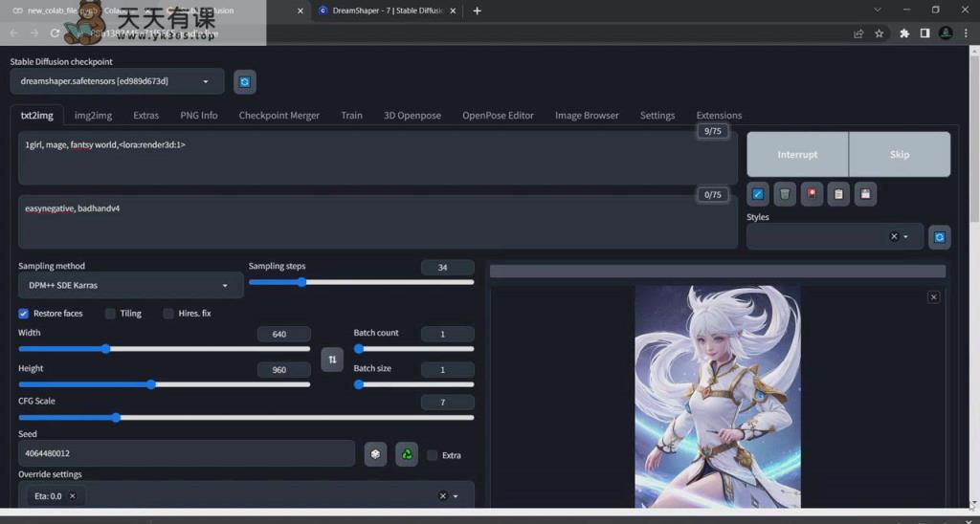980x524 pixels.
Task: Switch to the img2img tab
Action: point(93,116)
